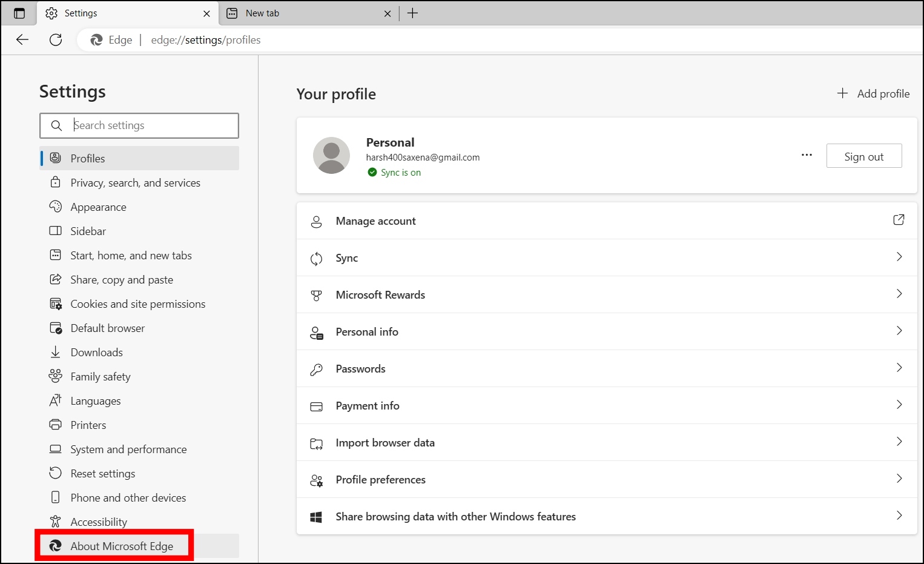Switch to the New tab tab
Viewport: 924px width, 564px height.
[x=309, y=13]
